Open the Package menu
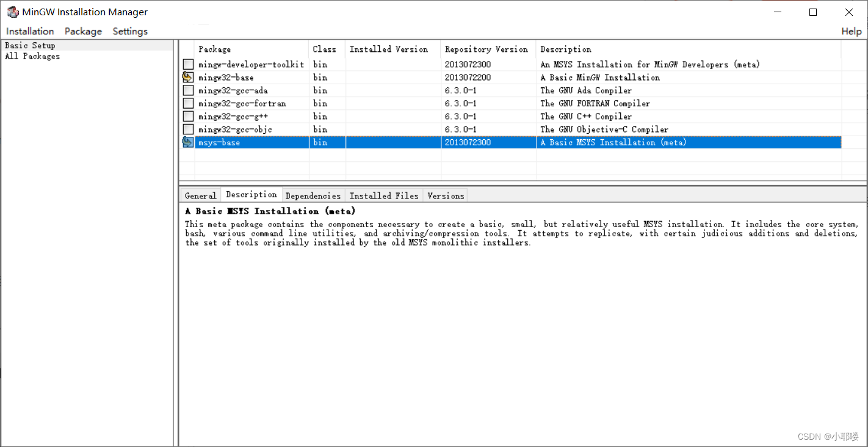Image resolution: width=868 pixels, height=447 pixels. click(83, 31)
